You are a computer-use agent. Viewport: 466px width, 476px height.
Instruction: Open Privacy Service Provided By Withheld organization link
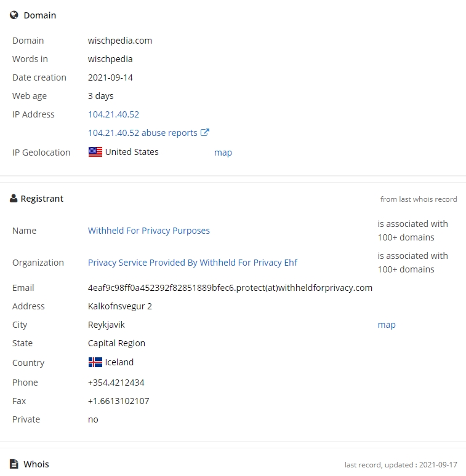[x=193, y=263]
